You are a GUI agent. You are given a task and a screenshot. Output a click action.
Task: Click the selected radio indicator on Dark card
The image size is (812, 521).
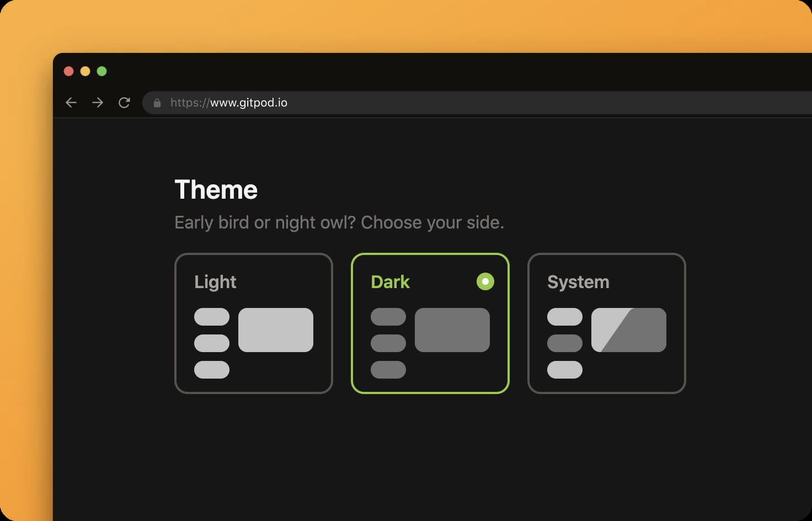click(x=485, y=281)
